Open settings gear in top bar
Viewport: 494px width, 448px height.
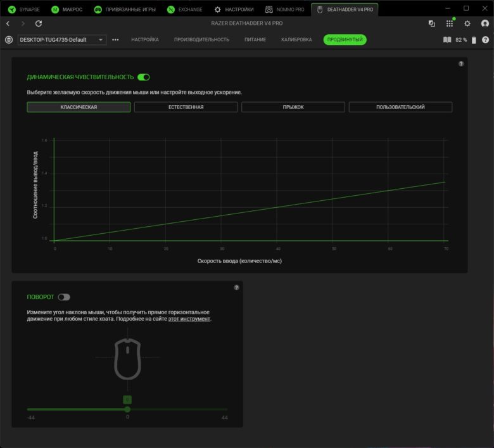[x=467, y=23]
